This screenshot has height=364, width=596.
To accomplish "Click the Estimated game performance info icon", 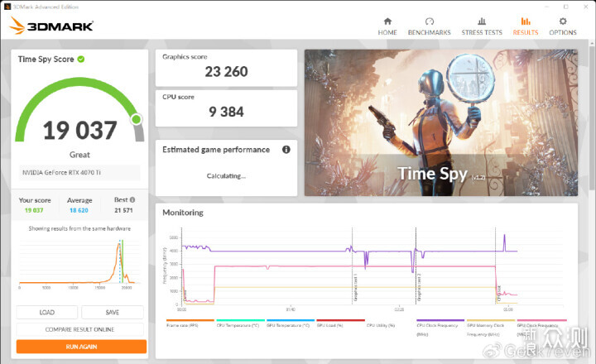I will tap(286, 150).
